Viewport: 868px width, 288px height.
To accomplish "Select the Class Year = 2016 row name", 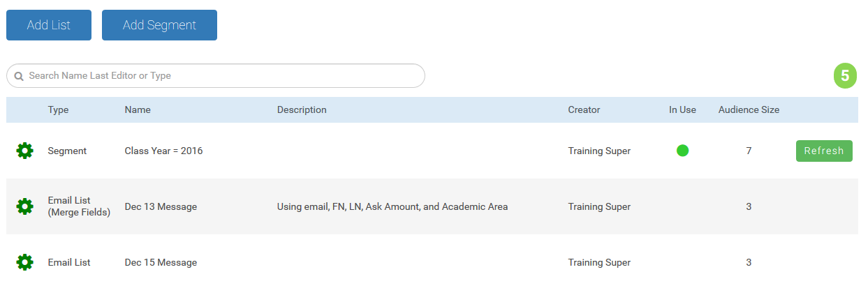I will [163, 151].
